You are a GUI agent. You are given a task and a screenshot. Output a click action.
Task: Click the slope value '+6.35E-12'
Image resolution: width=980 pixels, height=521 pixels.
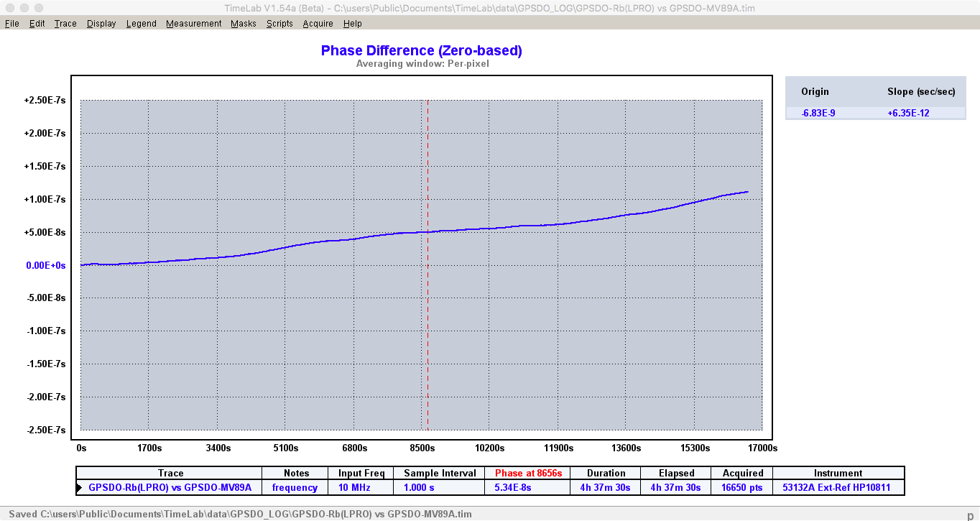coord(908,113)
